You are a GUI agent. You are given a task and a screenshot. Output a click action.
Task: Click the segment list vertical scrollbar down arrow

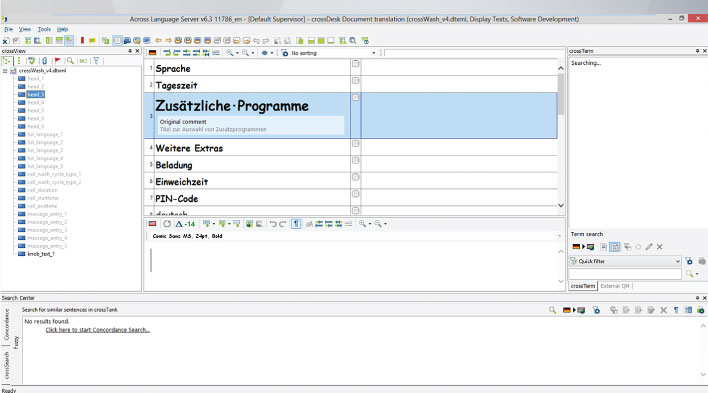[561, 205]
